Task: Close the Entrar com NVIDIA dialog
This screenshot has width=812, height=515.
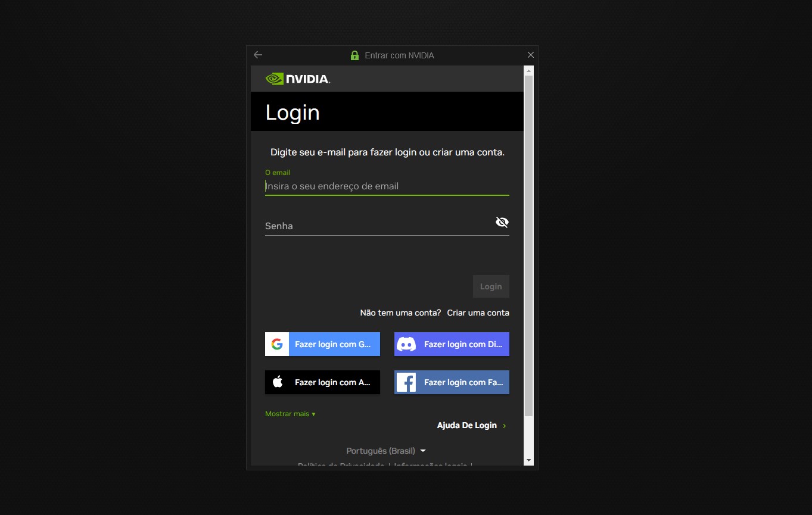Action: pyautogui.click(x=531, y=55)
